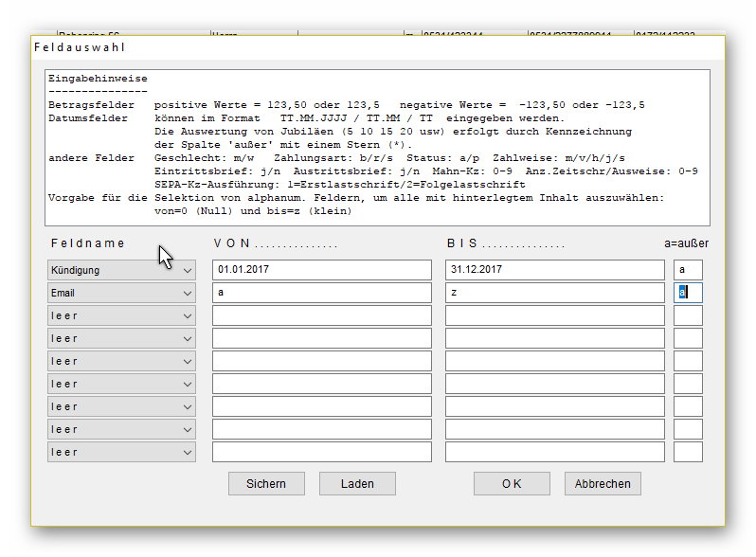Viewport: 756px width, 557px height.
Task: Click the BIS field containing 31.12.2017
Action: 554,270
